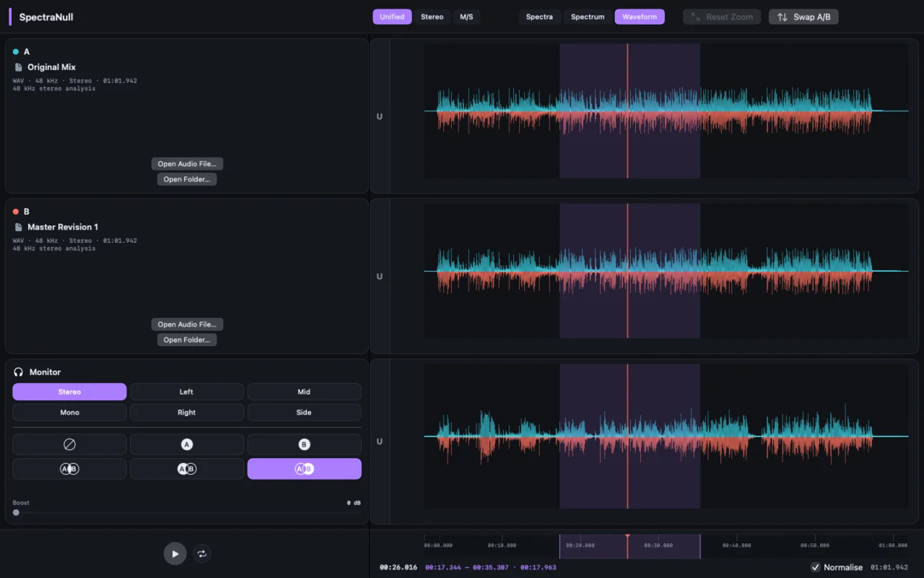Select the A-B intersection monitor mode

[x=69, y=469]
